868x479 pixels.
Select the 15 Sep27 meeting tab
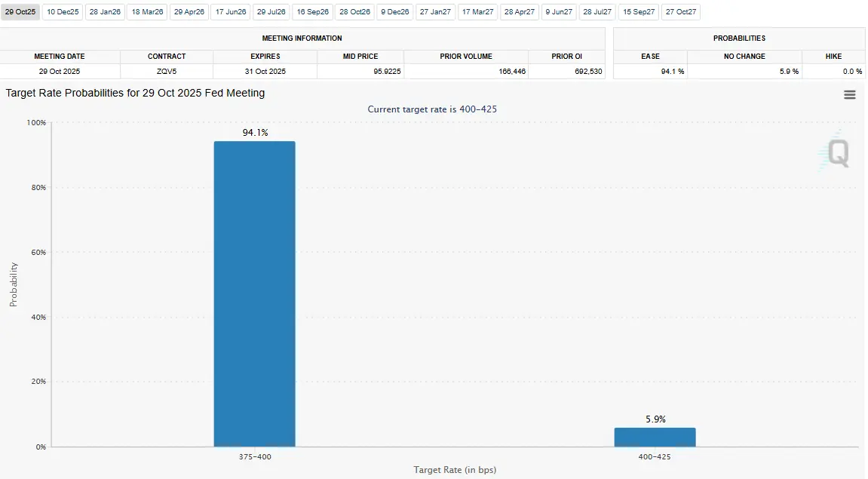[639, 11]
